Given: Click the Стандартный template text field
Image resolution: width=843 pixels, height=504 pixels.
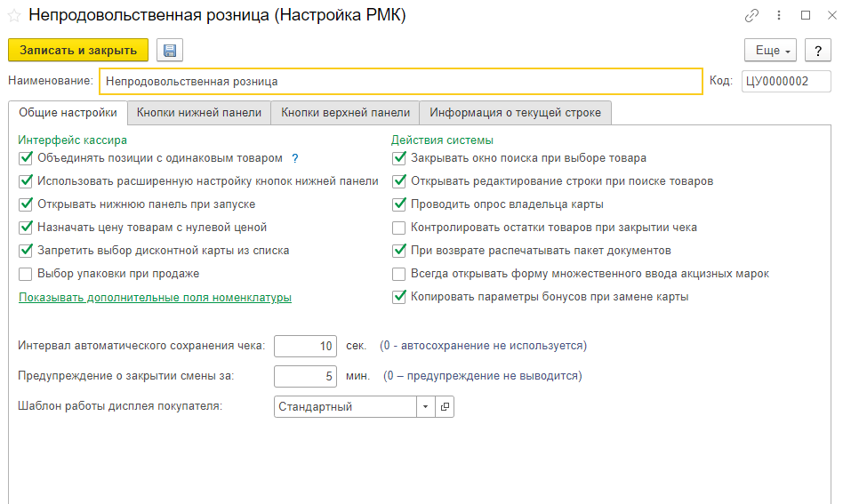Looking at the screenshot, I should click(345, 407).
